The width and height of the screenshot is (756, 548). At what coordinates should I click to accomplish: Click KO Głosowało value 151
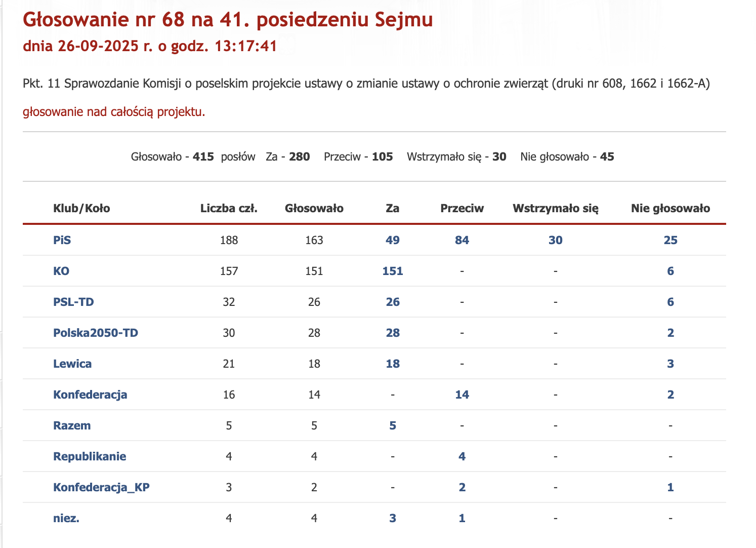point(314,271)
